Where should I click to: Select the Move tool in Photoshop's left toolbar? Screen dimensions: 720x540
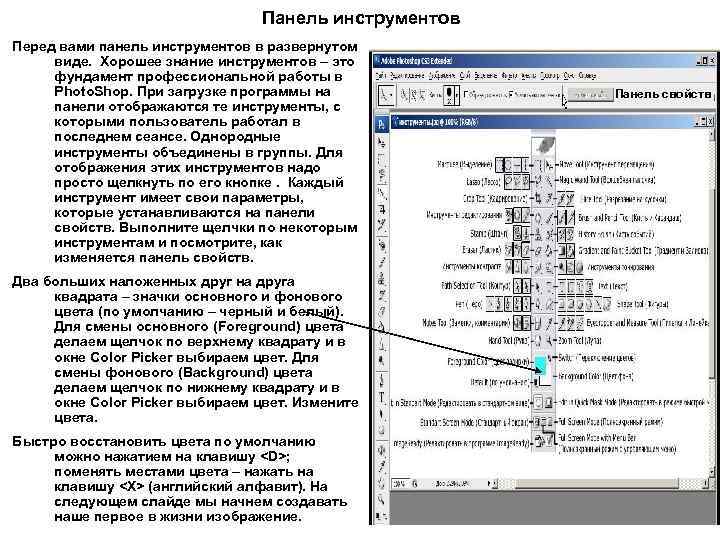[381, 143]
